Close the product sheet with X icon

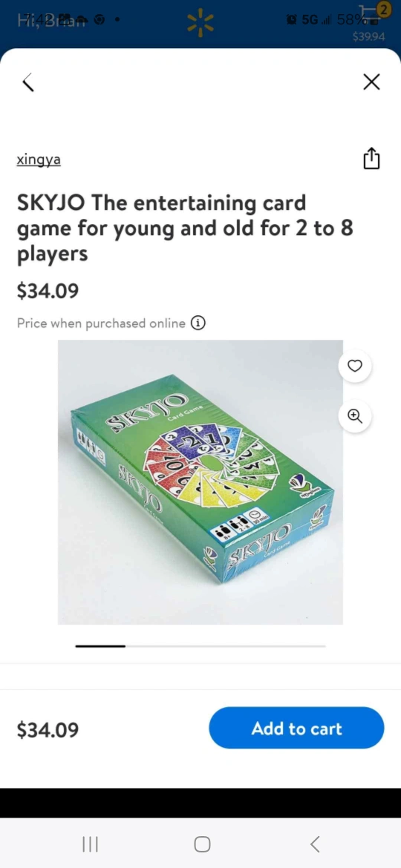pyautogui.click(x=371, y=82)
